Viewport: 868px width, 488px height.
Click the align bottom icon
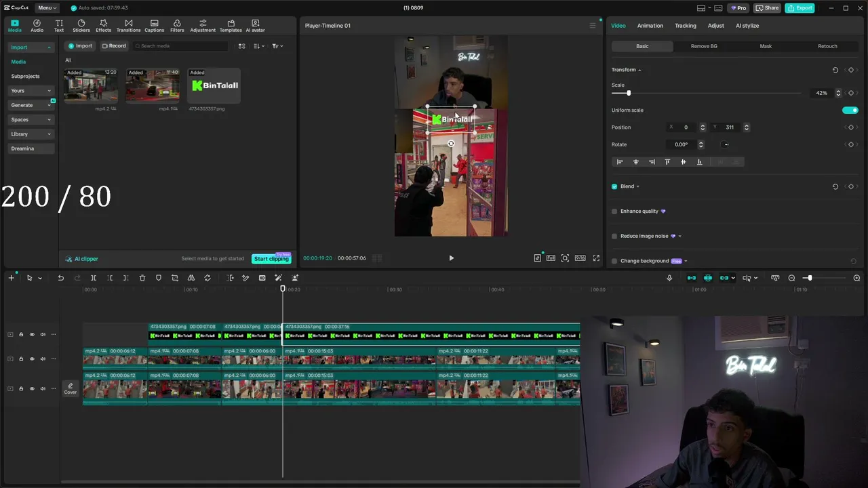699,162
